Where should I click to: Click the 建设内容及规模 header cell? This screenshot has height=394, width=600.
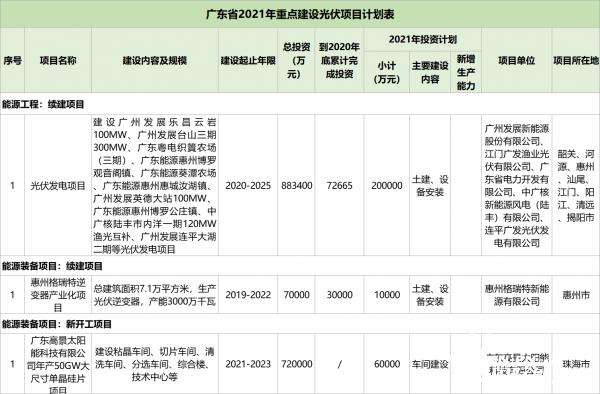pyautogui.click(x=155, y=60)
